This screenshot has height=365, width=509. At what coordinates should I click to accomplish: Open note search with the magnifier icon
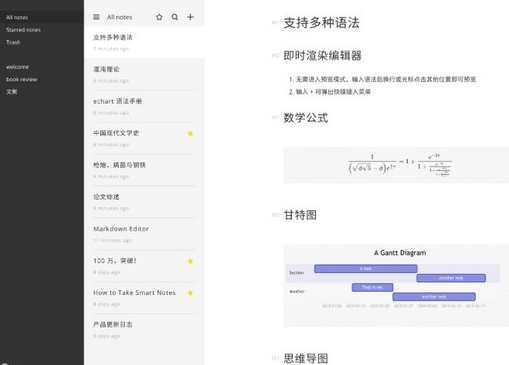coord(175,17)
